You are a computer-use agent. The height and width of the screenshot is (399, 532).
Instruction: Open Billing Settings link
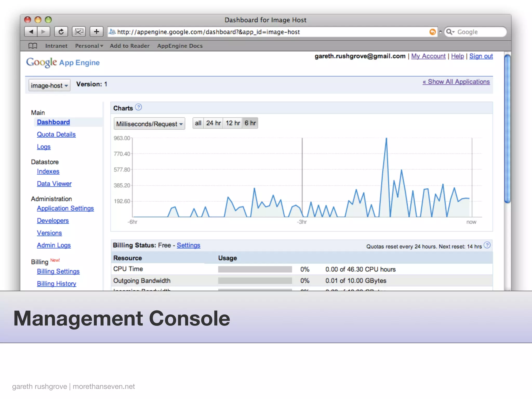[58, 271]
